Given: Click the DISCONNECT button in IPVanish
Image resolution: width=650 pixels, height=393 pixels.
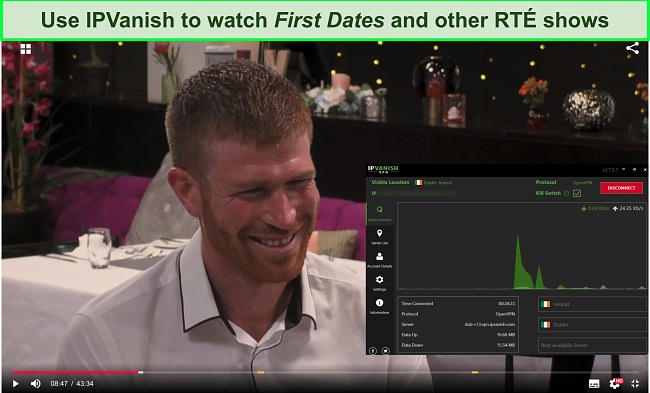Looking at the screenshot, I should [x=621, y=188].
